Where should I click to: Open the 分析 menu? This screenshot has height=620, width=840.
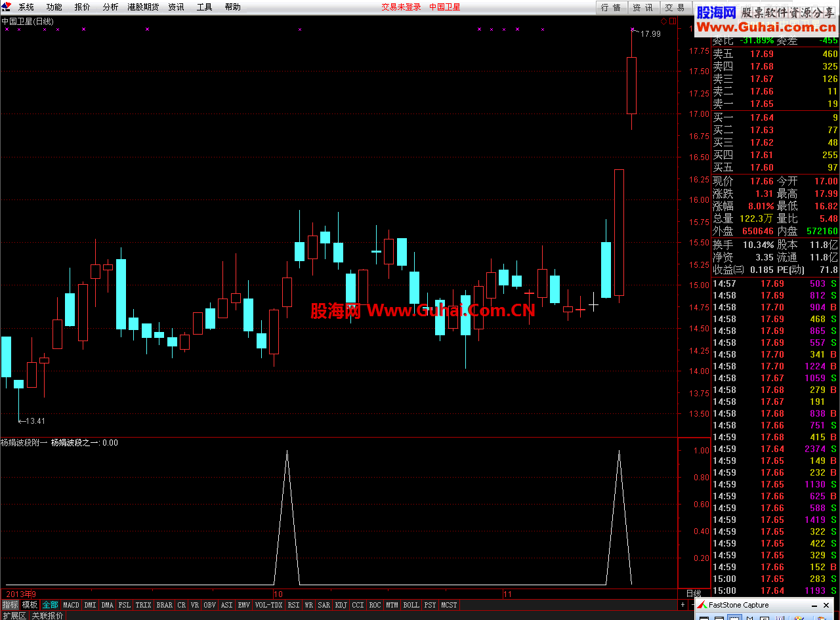[111, 7]
